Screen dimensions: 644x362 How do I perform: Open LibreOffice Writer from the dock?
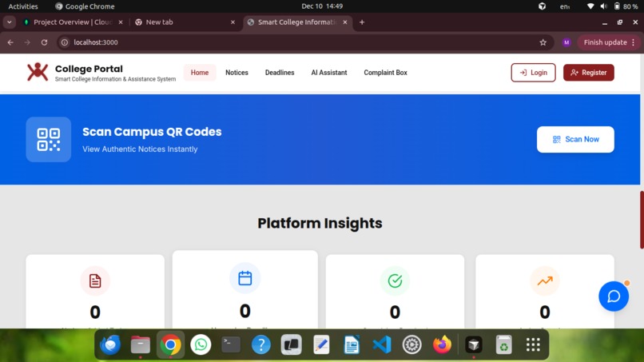coord(352,344)
